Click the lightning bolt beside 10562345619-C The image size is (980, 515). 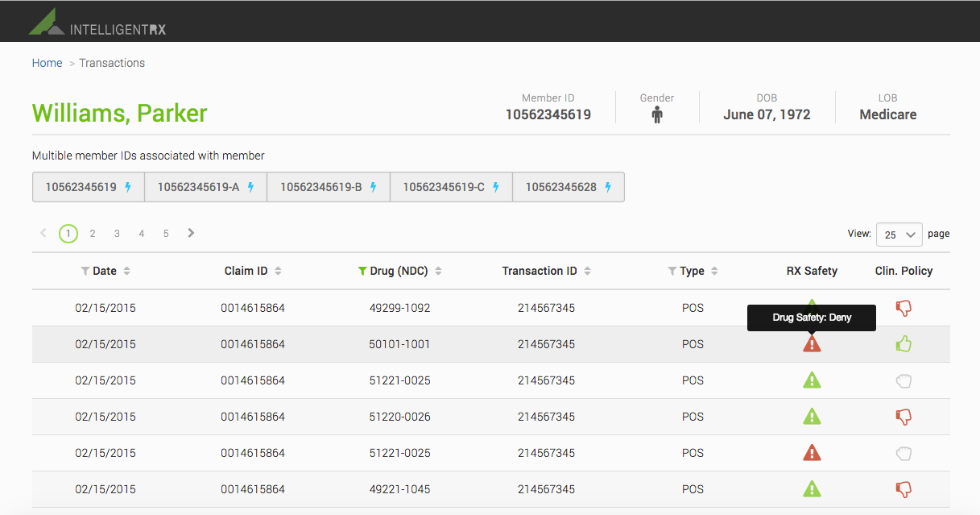pos(496,187)
